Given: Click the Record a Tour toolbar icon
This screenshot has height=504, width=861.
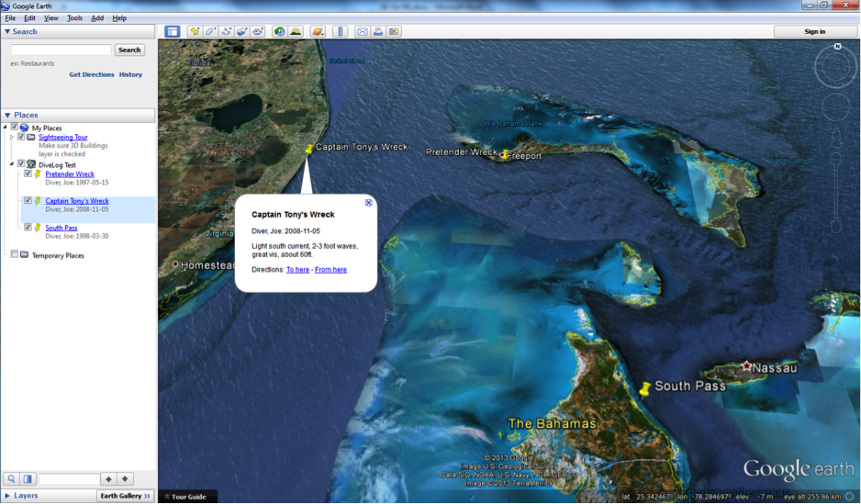Looking at the screenshot, I should tap(258, 31).
